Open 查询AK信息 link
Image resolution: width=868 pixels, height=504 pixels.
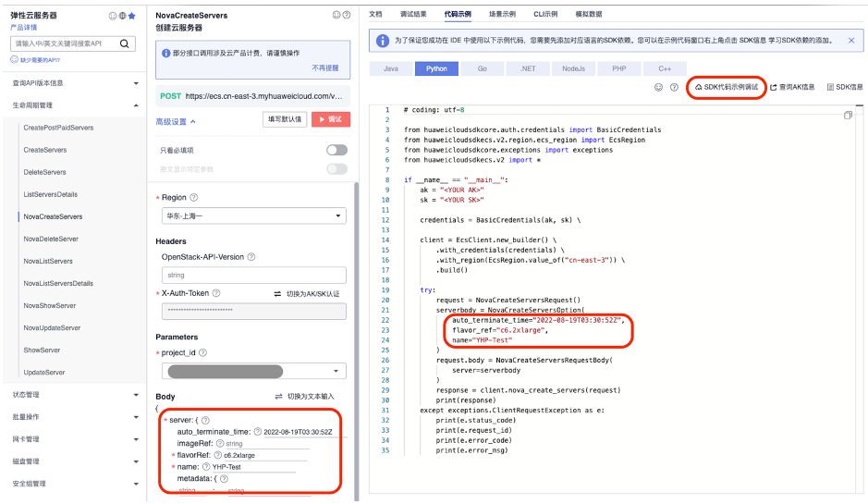(792, 87)
